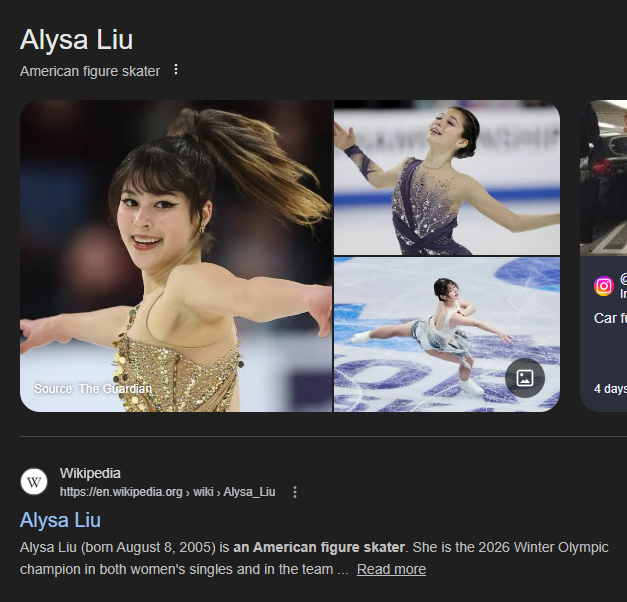This screenshot has height=602, width=627.
Task: Click the bold an American figure skater snippet
Action: (x=319, y=547)
